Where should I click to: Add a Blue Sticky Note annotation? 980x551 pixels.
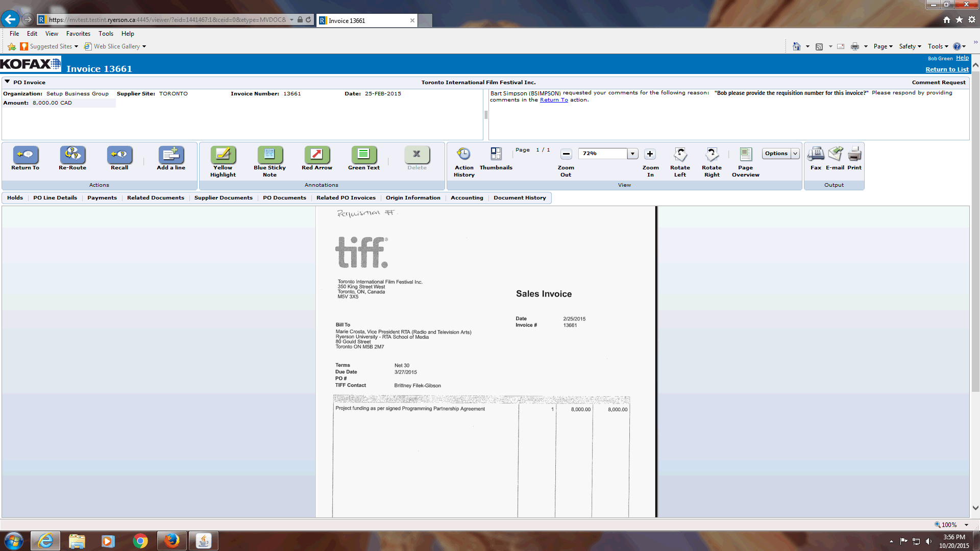[x=269, y=155]
